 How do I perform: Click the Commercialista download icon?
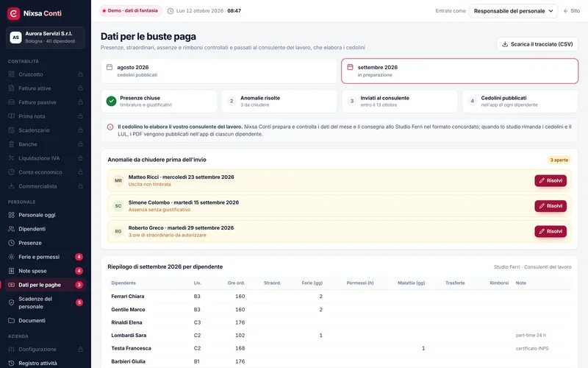[x=11, y=186]
